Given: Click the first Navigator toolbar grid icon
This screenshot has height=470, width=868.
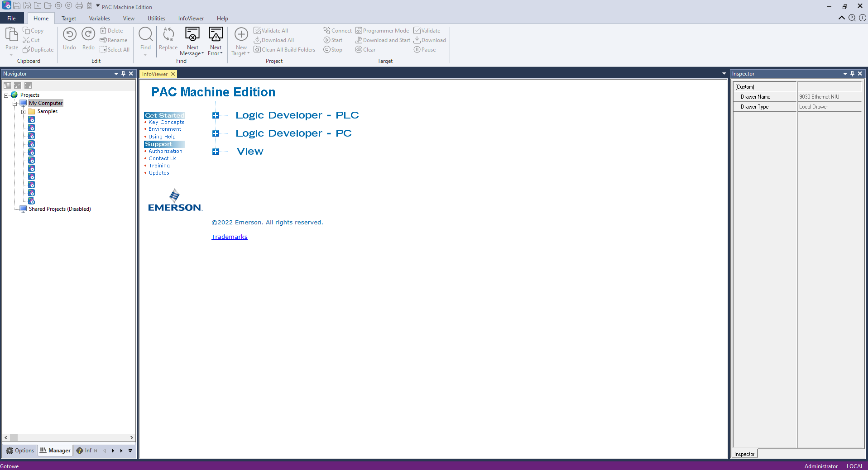Looking at the screenshot, I should pyautogui.click(x=7, y=85).
